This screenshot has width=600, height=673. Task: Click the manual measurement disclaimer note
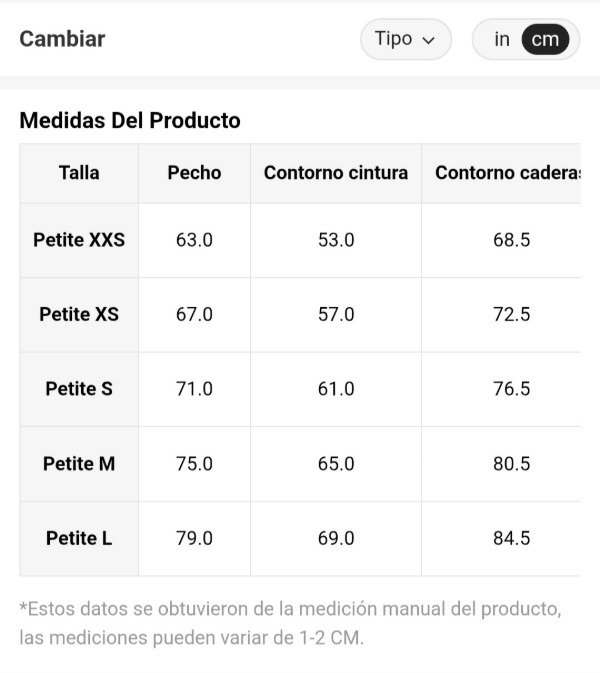[290, 623]
